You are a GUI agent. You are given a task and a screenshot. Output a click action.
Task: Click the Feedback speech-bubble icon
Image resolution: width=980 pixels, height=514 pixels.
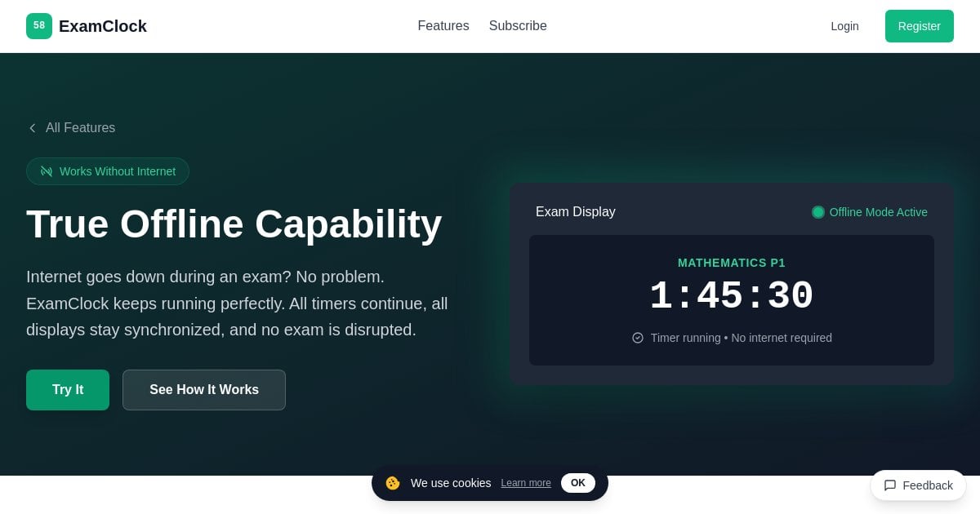pos(890,485)
